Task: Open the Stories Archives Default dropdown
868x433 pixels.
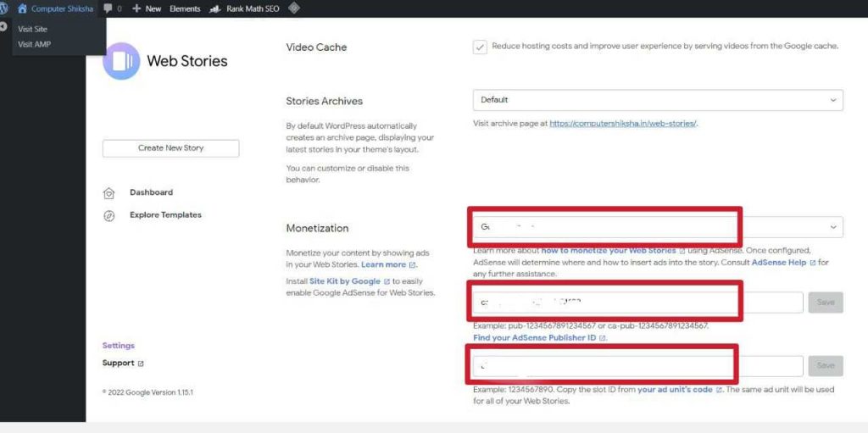Action: pyautogui.click(x=658, y=100)
